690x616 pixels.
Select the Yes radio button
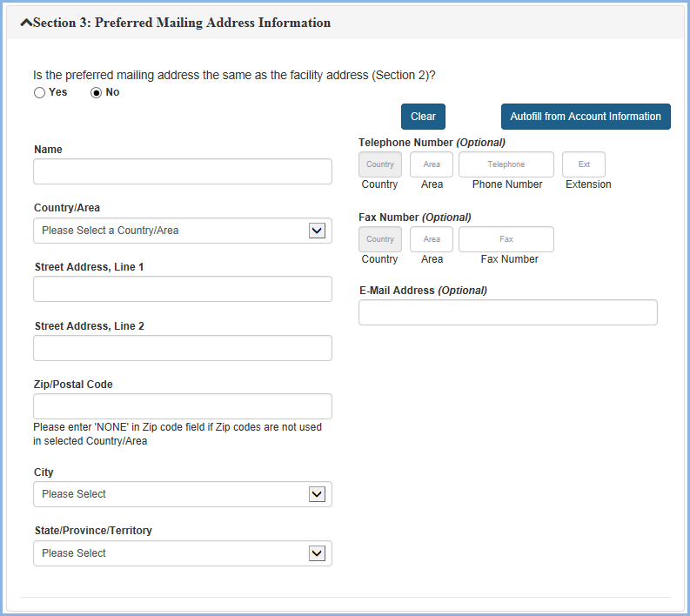pyautogui.click(x=40, y=93)
